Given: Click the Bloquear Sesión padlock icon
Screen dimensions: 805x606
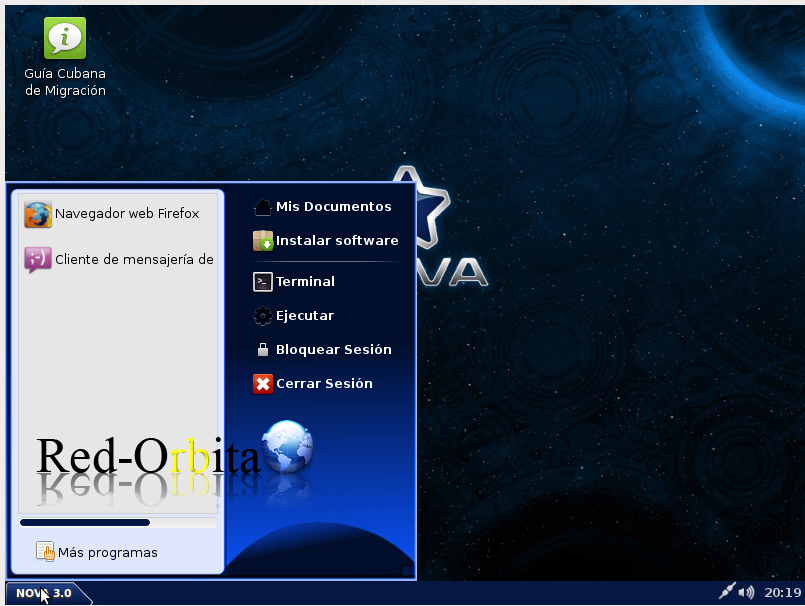Looking at the screenshot, I should point(263,350).
